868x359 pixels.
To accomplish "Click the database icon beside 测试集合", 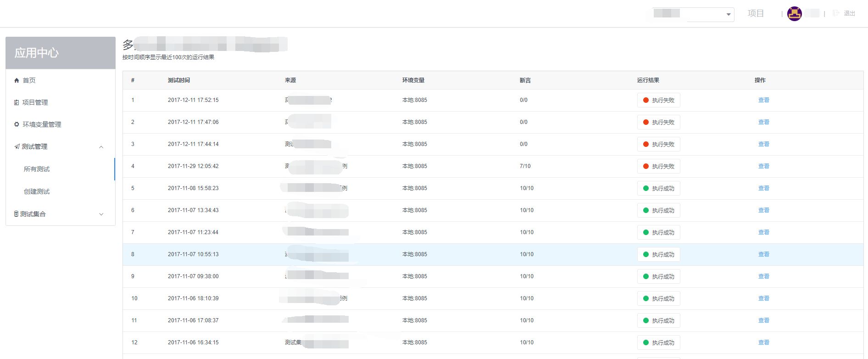I will click(17, 214).
